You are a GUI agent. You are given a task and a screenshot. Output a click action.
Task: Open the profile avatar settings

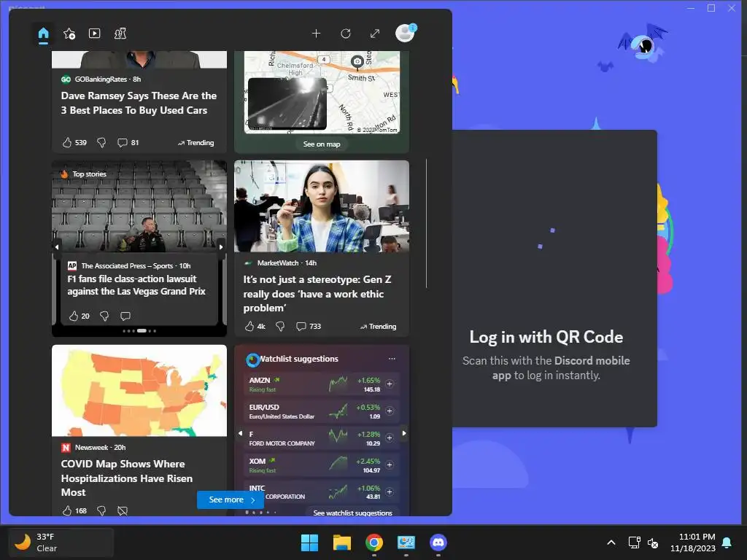406,34
